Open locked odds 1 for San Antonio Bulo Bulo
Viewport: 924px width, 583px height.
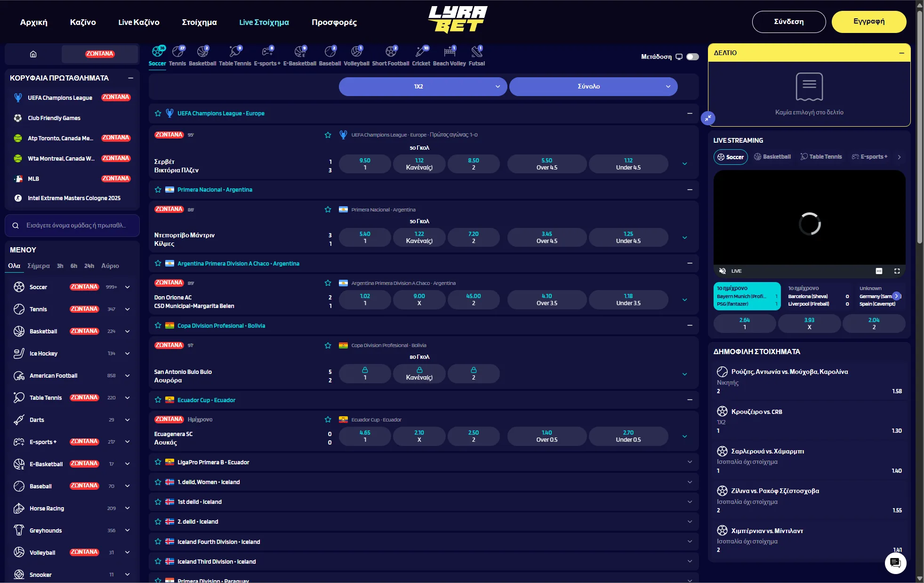pyautogui.click(x=365, y=373)
